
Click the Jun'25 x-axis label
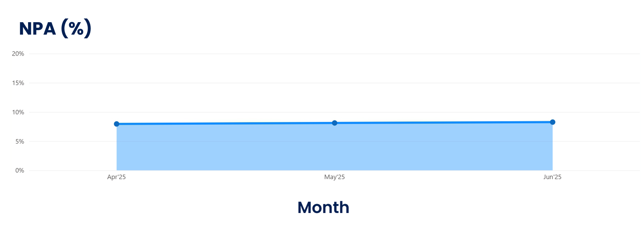pyautogui.click(x=552, y=177)
